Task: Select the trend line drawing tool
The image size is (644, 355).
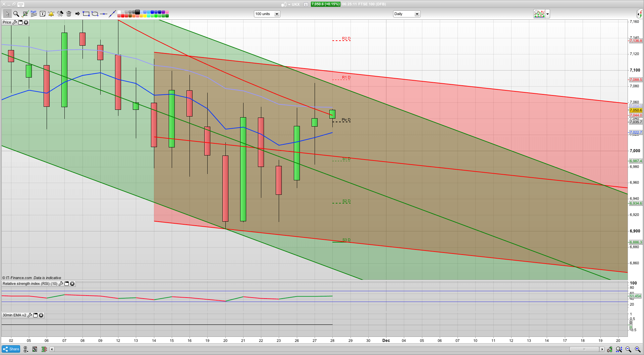Action: click(112, 14)
